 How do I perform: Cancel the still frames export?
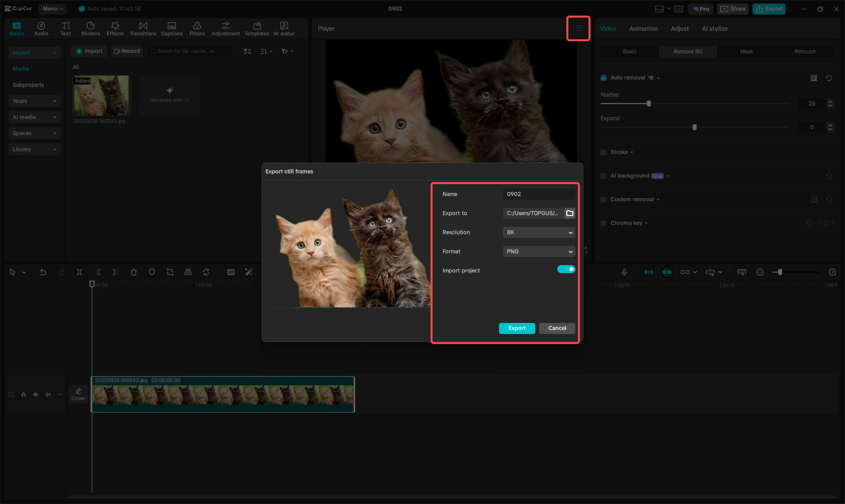pos(557,328)
